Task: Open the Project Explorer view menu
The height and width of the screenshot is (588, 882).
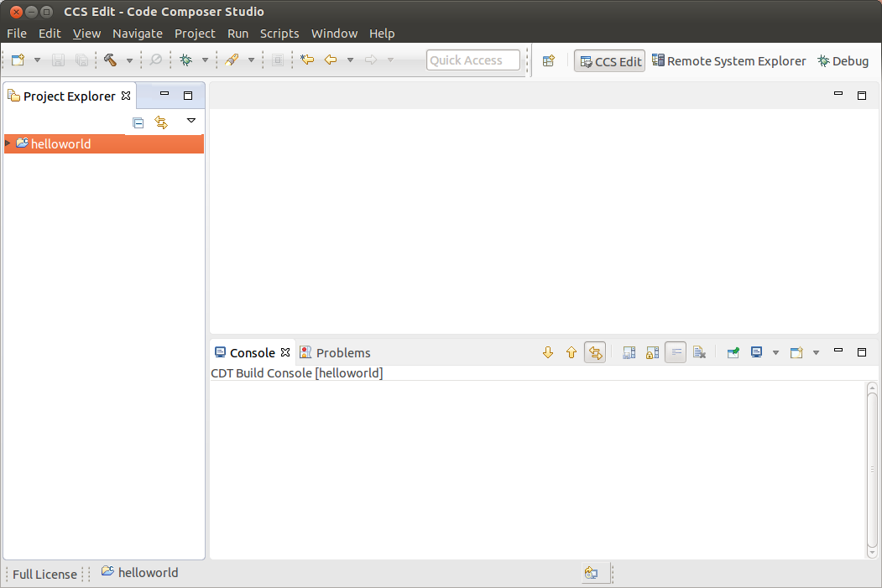Action: click(x=191, y=122)
